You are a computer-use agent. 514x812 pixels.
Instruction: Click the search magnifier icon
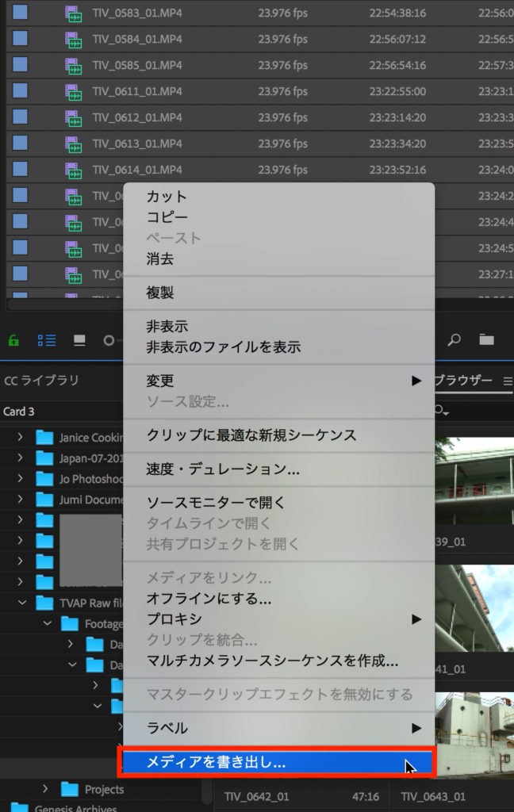click(x=455, y=340)
